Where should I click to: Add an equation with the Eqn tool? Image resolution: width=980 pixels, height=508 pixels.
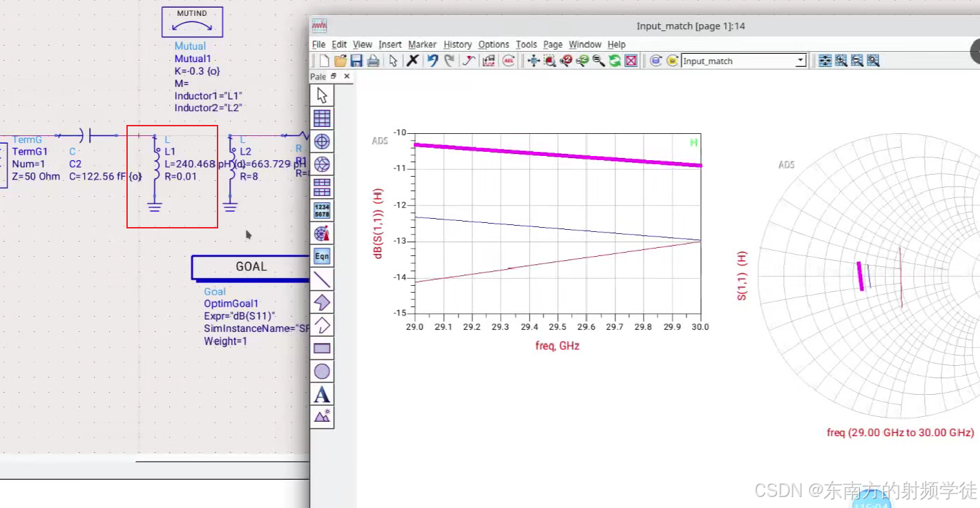coord(322,256)
